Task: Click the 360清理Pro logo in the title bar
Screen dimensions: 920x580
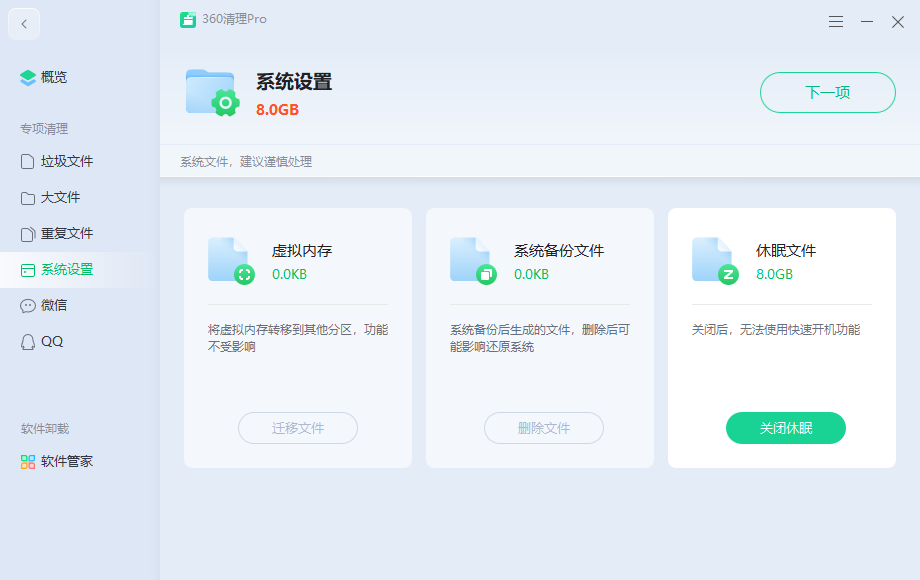Action: point(187,19)
